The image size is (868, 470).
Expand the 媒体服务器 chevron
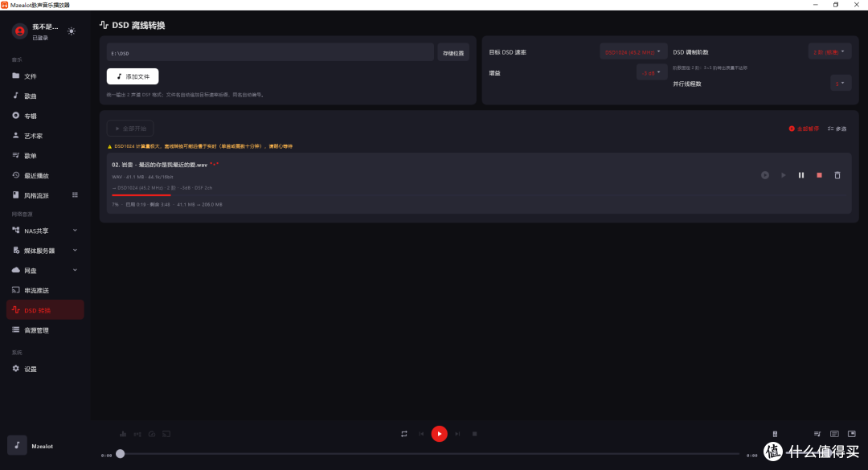tap(75, 250)
